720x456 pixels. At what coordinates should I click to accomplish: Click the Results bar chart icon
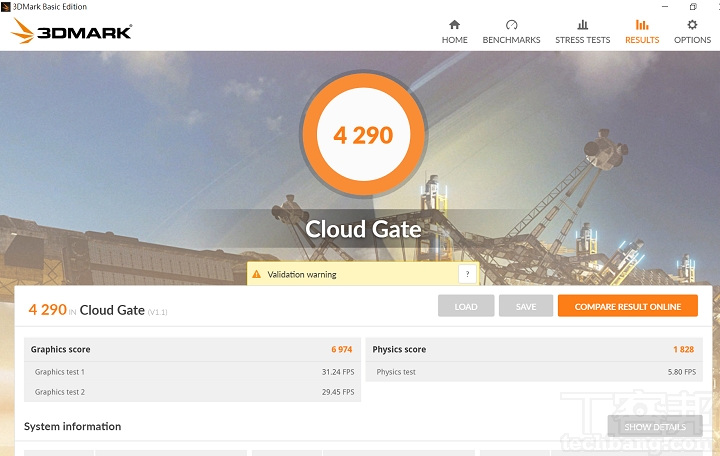642,25
